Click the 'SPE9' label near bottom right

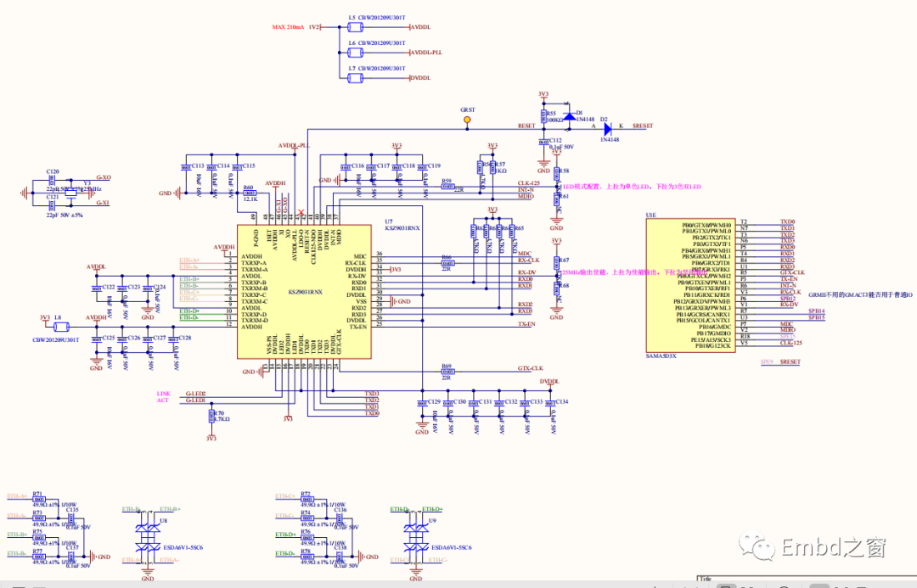[x=767, y=362]
